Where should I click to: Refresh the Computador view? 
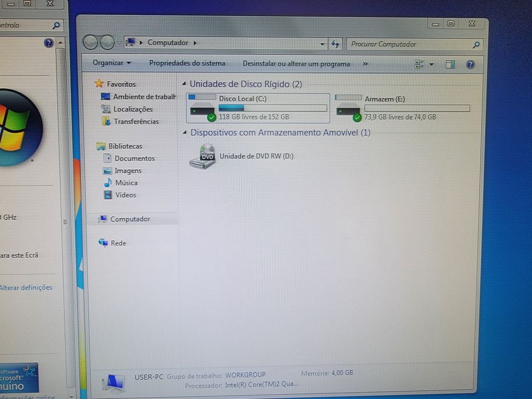335,44
